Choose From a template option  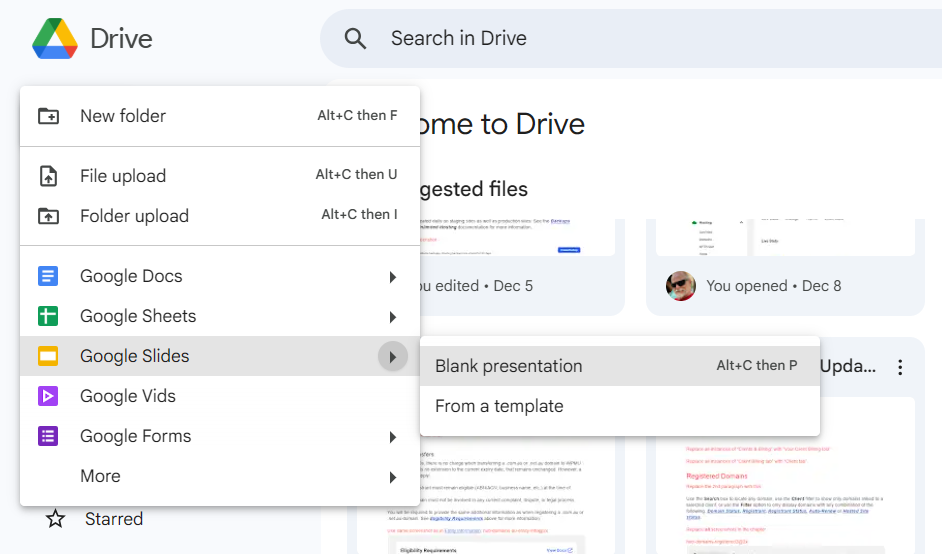pyautogui.click(x=620, y=406)
